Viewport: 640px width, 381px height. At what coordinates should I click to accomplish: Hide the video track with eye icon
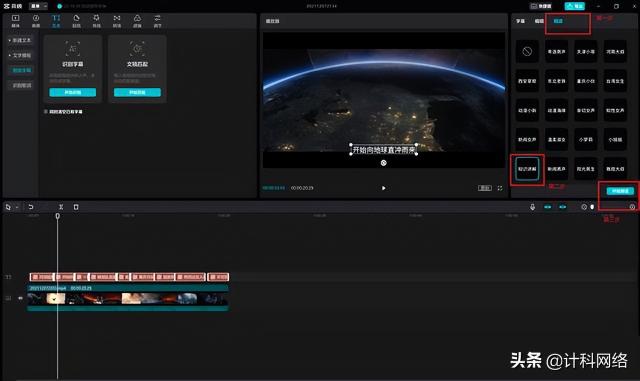[x=20, y=298]
